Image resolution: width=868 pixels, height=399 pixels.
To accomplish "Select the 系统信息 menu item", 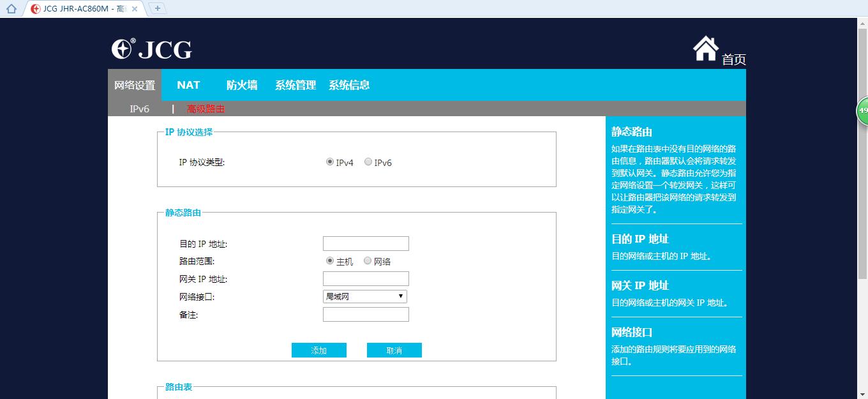I will (350, 84).
